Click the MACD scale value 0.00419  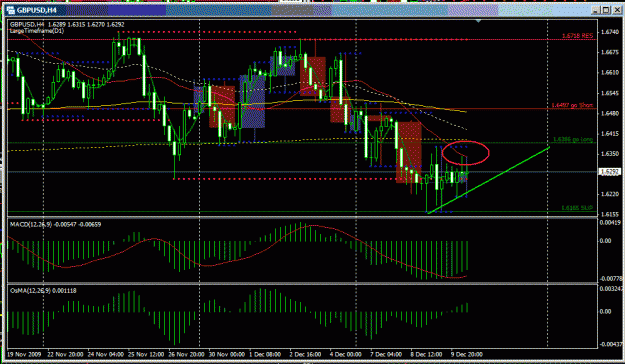tap(611, 223)
